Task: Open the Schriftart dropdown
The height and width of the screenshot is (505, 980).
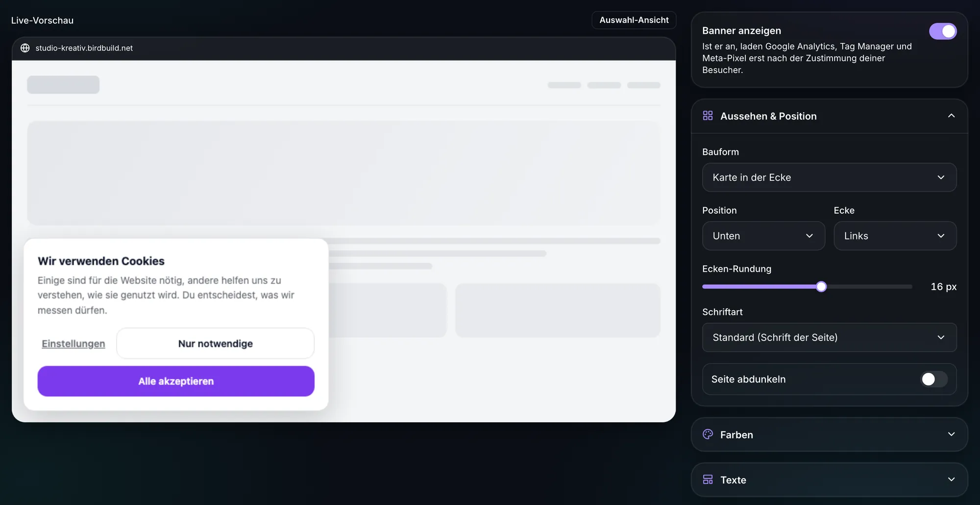Action: [829, 337]
